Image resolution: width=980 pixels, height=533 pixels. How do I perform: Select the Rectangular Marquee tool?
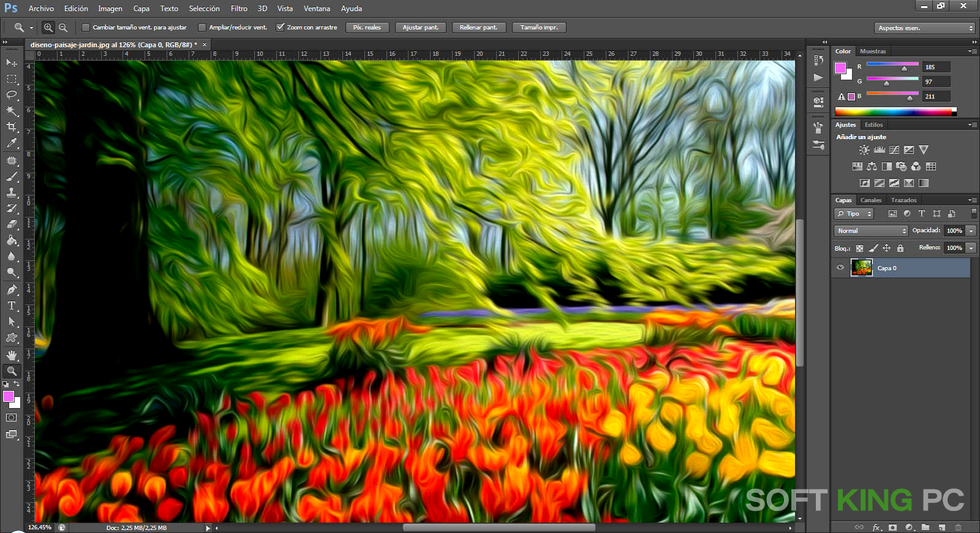12,79
